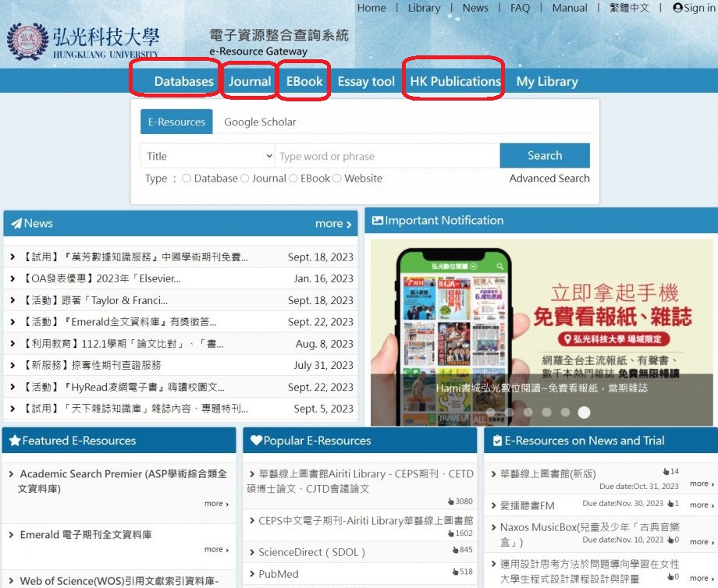Click the blue Search button
The height and width of the screenshot is (588, 718).
tap(545, 156)
